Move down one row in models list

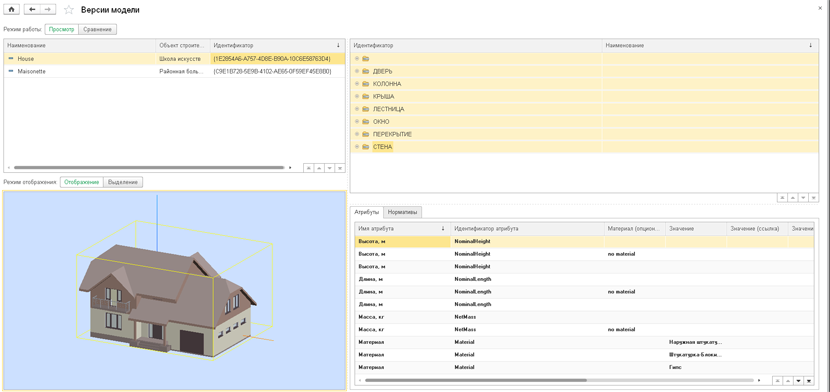tap(329, 168)
